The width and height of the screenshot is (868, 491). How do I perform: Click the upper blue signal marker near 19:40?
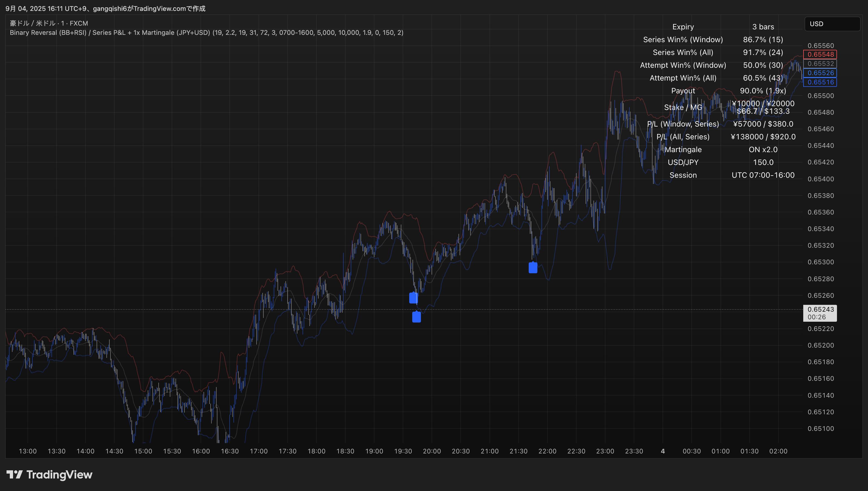[x=413, y=298]
